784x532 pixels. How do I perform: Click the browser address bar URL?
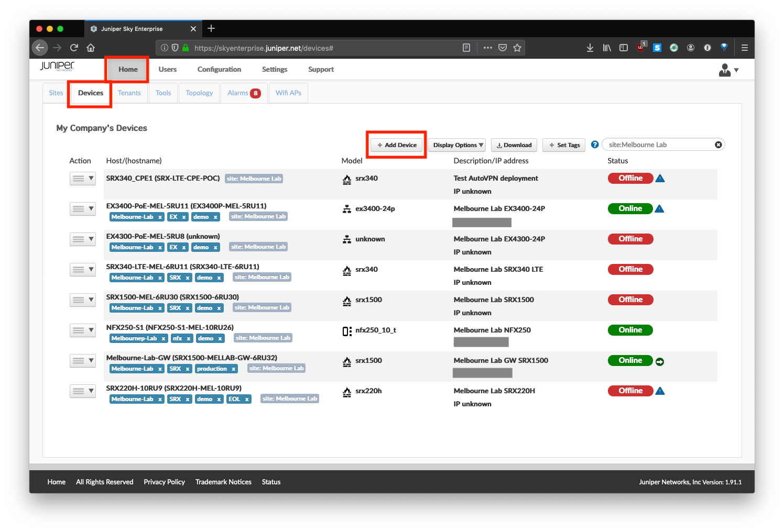[264, 48]
